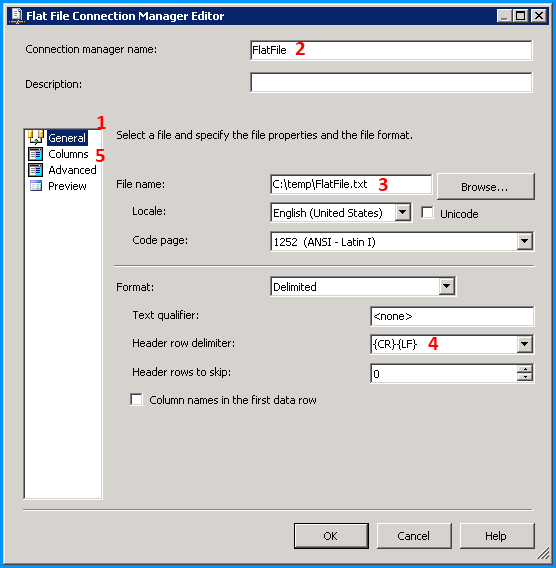Screen dimensions: 556x568
Task: Switch to the Advanced page
Action: click(72, 170)
